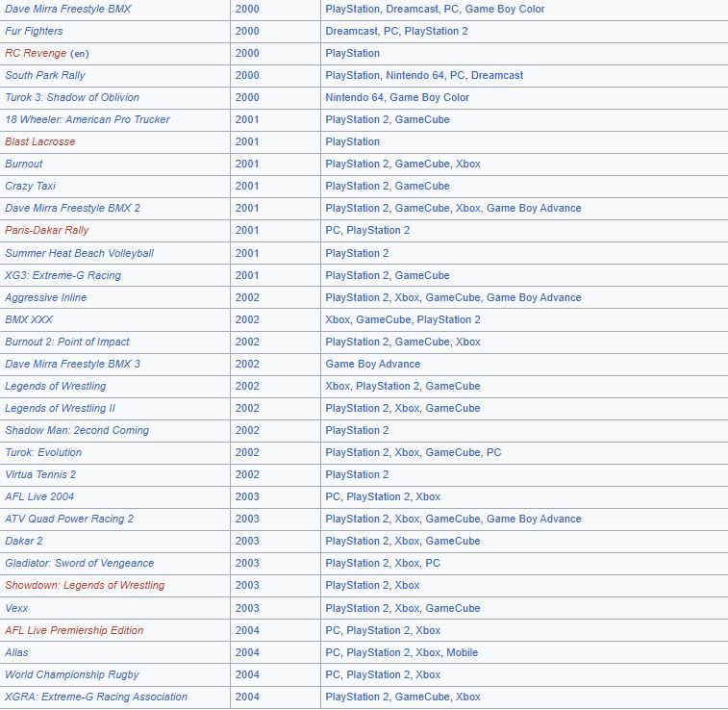Click GameCube in the Crazy Taxi row
This screenshot has width=728, height=710.
[422, 187]
